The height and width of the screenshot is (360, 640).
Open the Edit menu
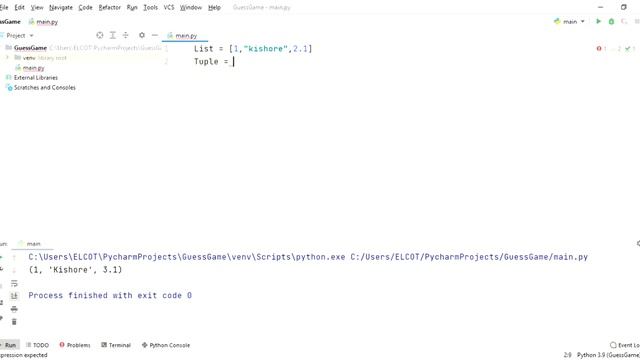20,7
